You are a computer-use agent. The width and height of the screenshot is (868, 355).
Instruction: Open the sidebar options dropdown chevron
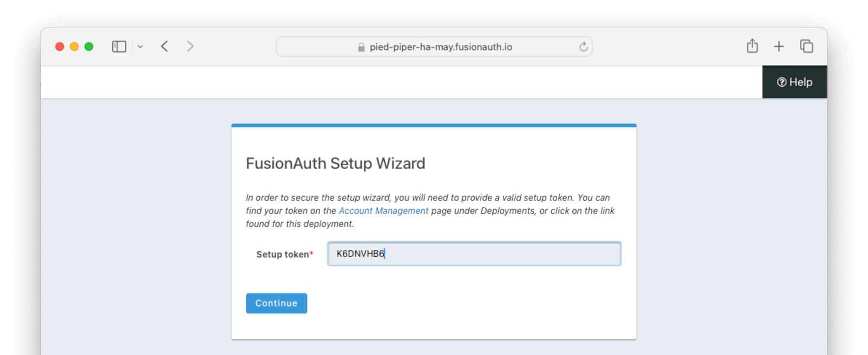click(140, 47)
